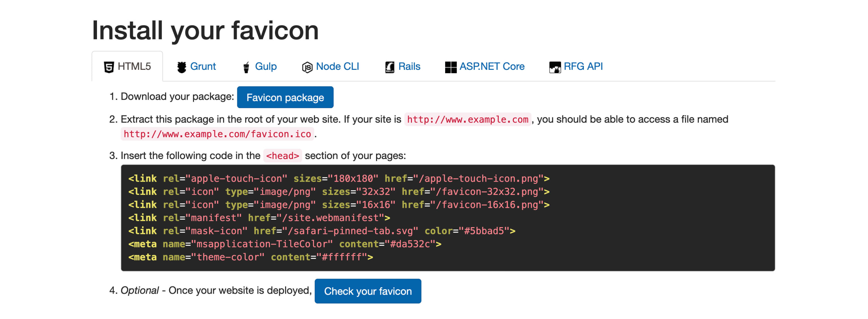Click the Check your favicon button
Screen dimensions: 868x319
[368, 291]
